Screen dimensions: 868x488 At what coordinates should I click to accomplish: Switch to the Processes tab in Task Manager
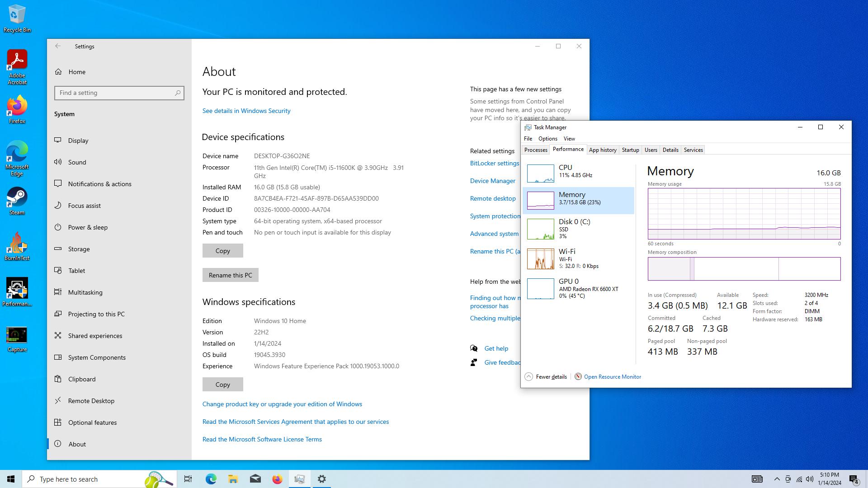pyautogui.click(x=536, y=150)
